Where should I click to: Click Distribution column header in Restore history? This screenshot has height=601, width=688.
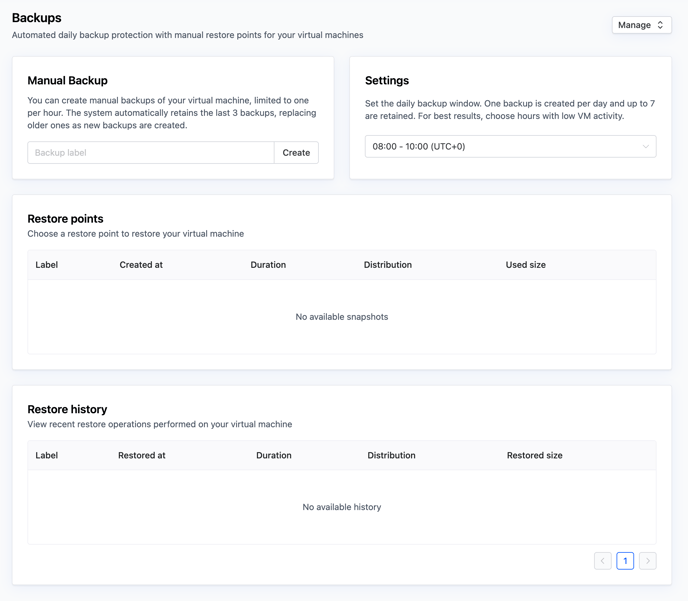391,455
